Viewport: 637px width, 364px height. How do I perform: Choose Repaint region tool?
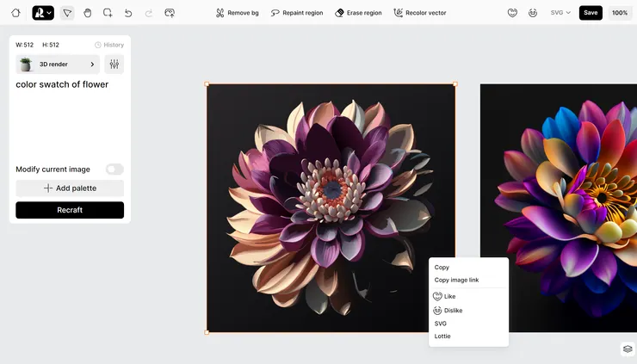tap(297, 13)
